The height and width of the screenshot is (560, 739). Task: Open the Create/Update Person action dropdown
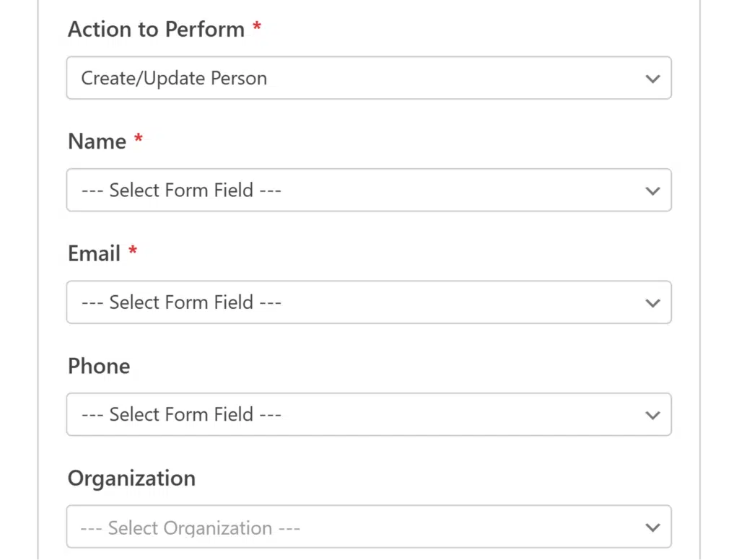coord(369,78)
